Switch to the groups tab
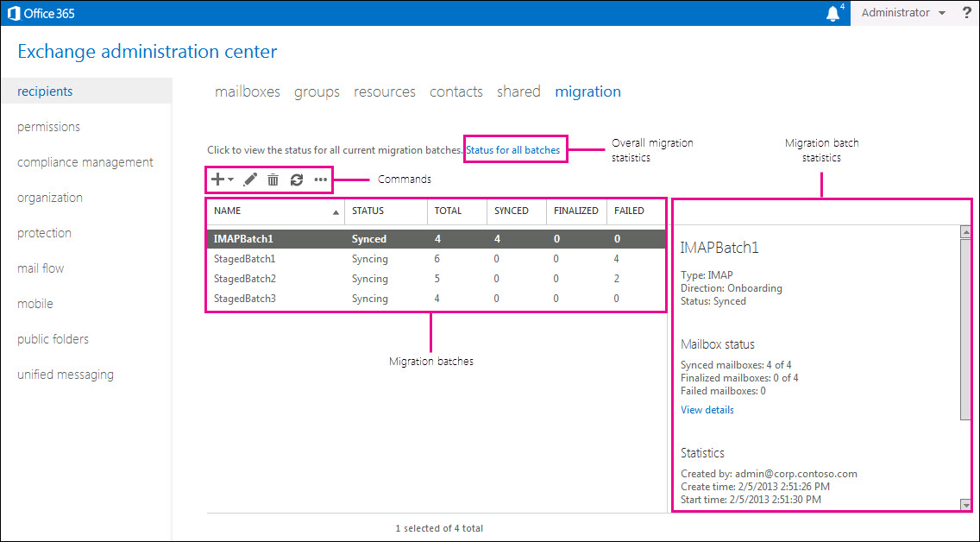 [317, 91]
